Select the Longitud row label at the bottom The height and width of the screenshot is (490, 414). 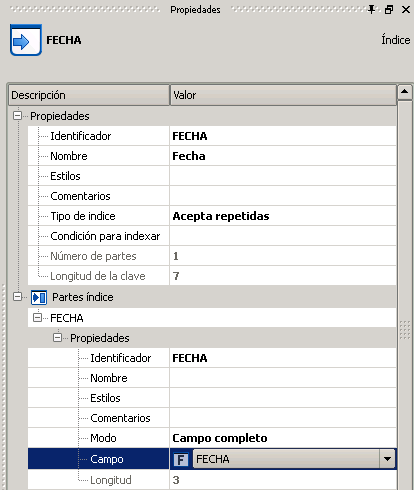click(x=111, y=480)
